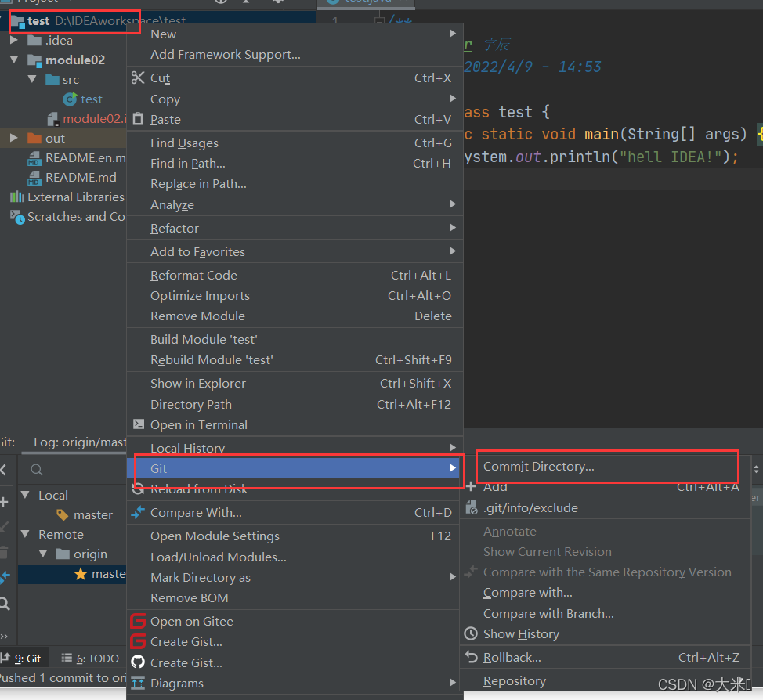Image resolution: width=763 pixels, height=700 pixels.
Task: Select Optimize Imports
Action: [x=295, y=296]
